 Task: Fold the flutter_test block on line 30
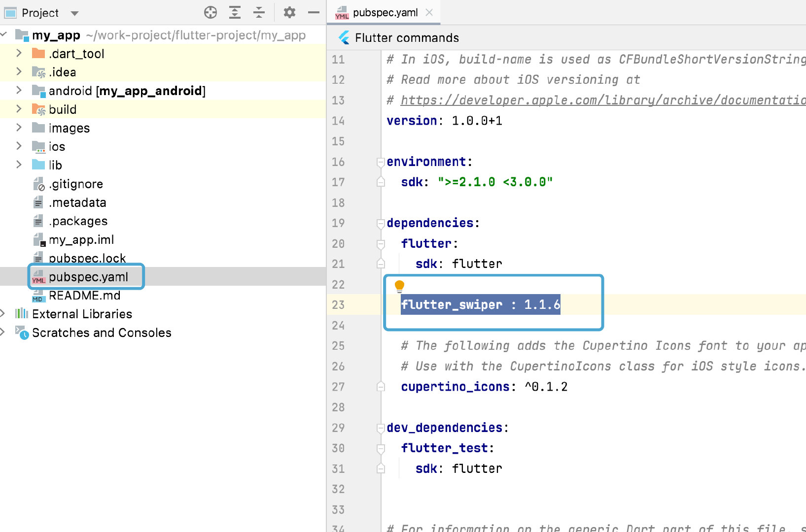coord(381,448)
